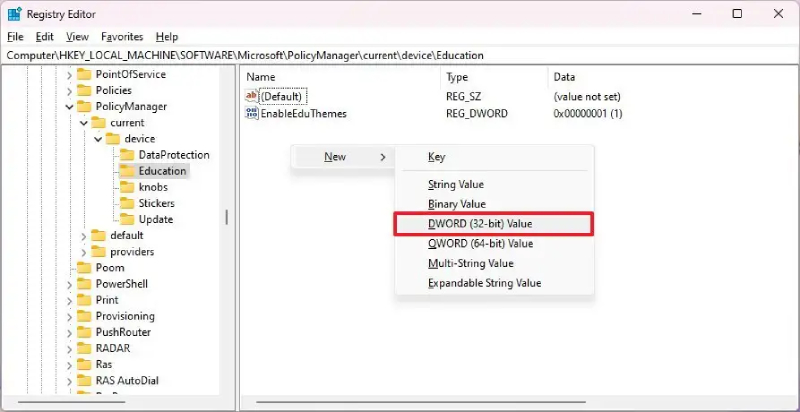Image resolution: width=800 pixels, height=412 pixels.
Task: Expand the providers key node
Action: 84,252
